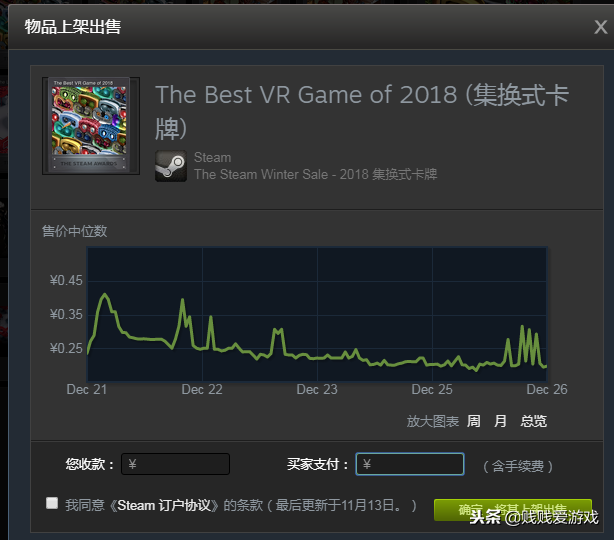The image size is (614, 540).
Task: Click the Steam Winter Sale 2018 subtitle text
Action: (316, 174)
